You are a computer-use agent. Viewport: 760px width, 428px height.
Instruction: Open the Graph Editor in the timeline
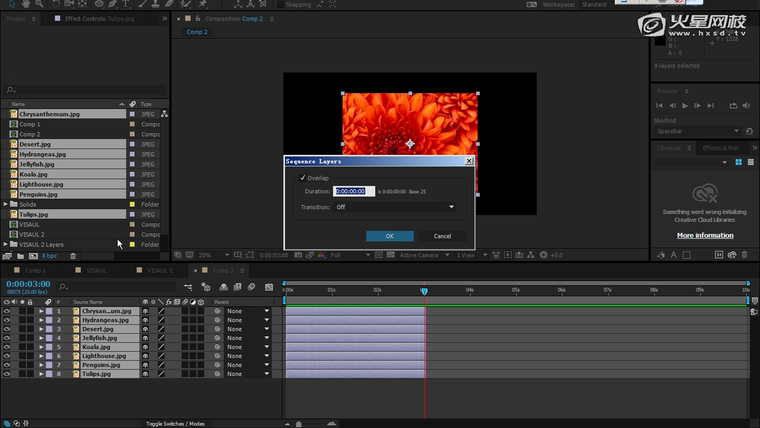[270, 289]
